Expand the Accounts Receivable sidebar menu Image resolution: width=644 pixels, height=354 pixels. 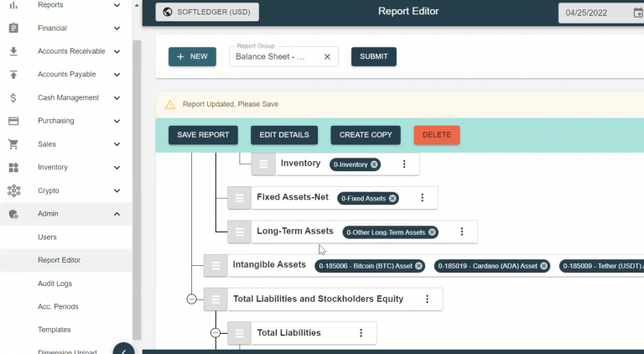click(117, 51)
